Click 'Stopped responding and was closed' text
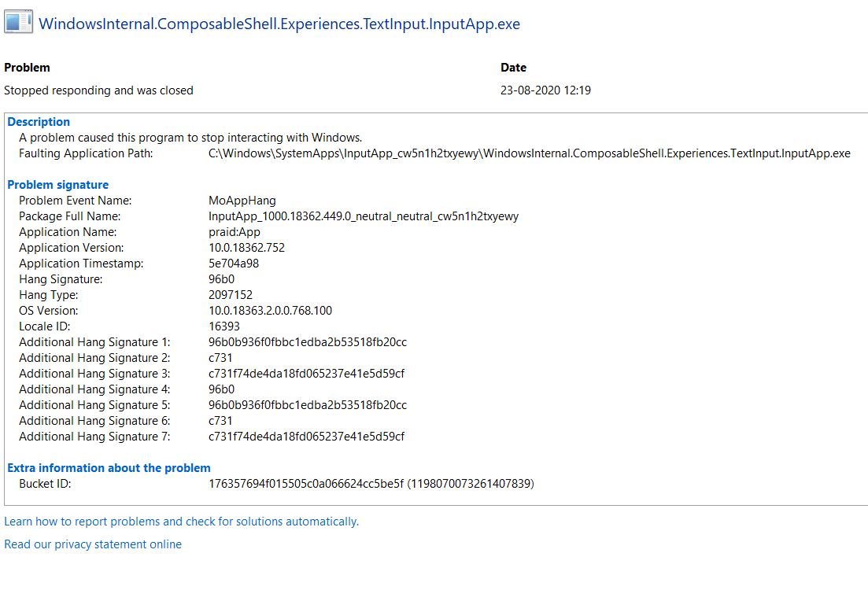Viewport: 868px width, 601px height. [98, 90]
